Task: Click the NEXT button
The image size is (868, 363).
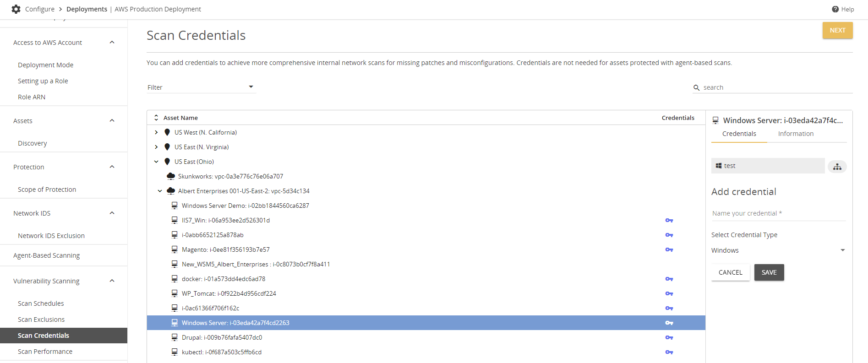Action: 837,30
